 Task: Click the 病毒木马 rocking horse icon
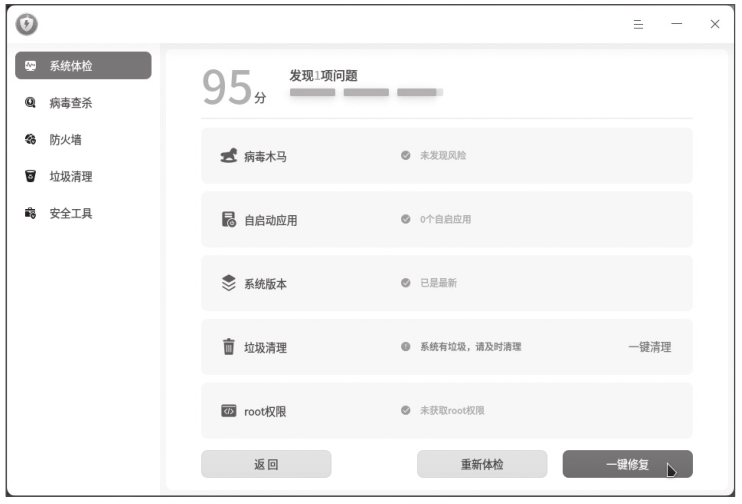point(228,156)
